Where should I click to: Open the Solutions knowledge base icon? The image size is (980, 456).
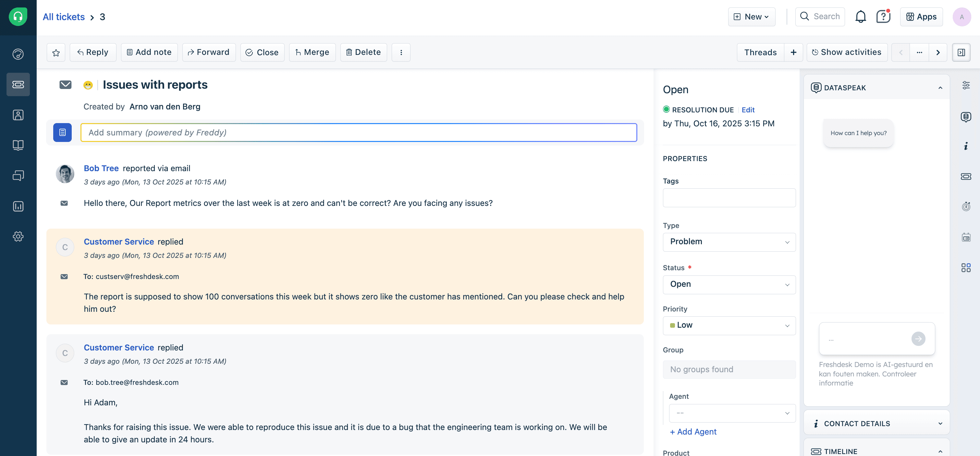(x=18, y=145)
